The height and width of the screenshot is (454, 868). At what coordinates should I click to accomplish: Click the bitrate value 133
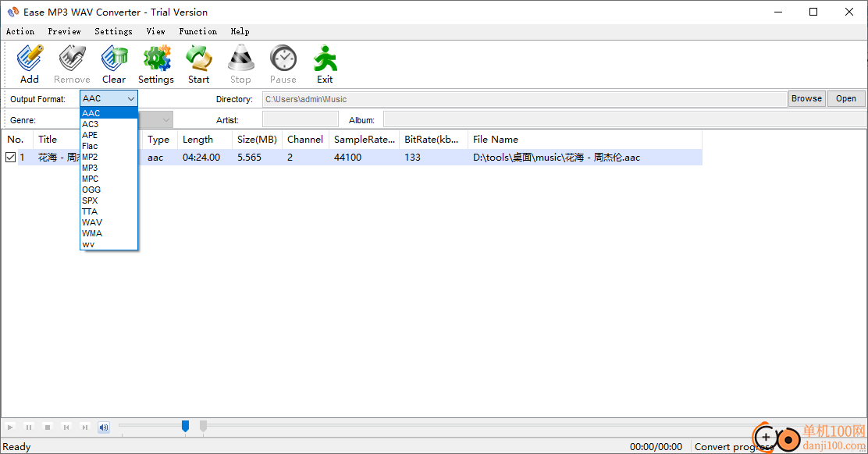click(412, 158)
